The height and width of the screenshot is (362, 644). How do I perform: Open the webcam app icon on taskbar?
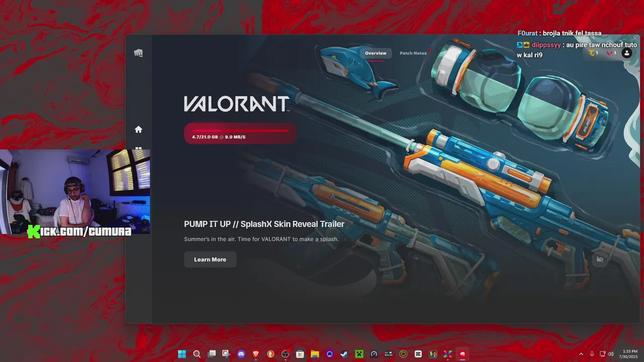tap(388, 354)
